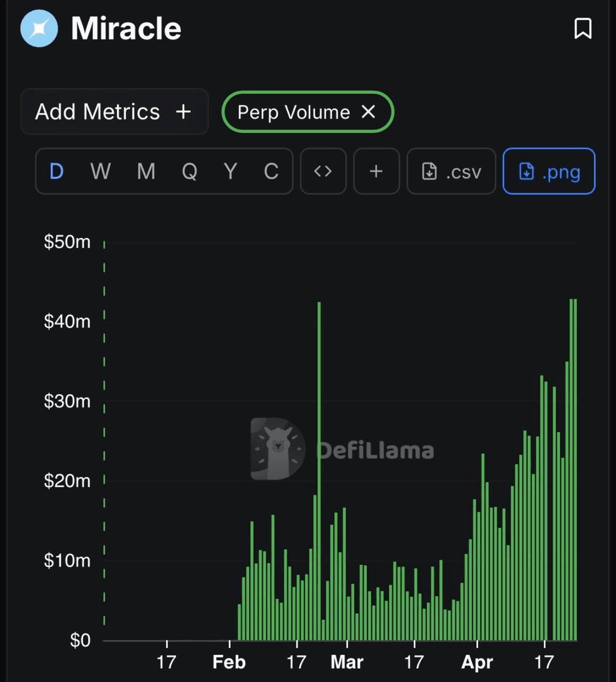
Task: Remove the Perp Volume metric chip
Action: pos(368,112)
